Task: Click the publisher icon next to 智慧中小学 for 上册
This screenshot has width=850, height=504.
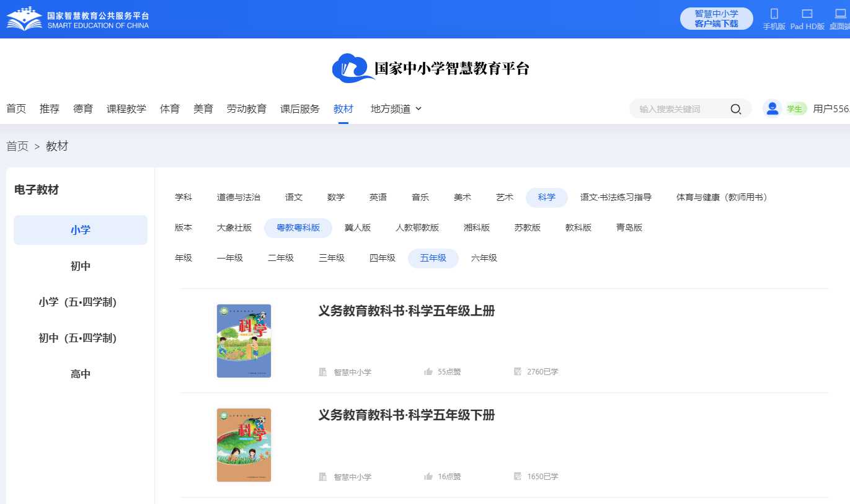Action: click(x=322, y=372)
